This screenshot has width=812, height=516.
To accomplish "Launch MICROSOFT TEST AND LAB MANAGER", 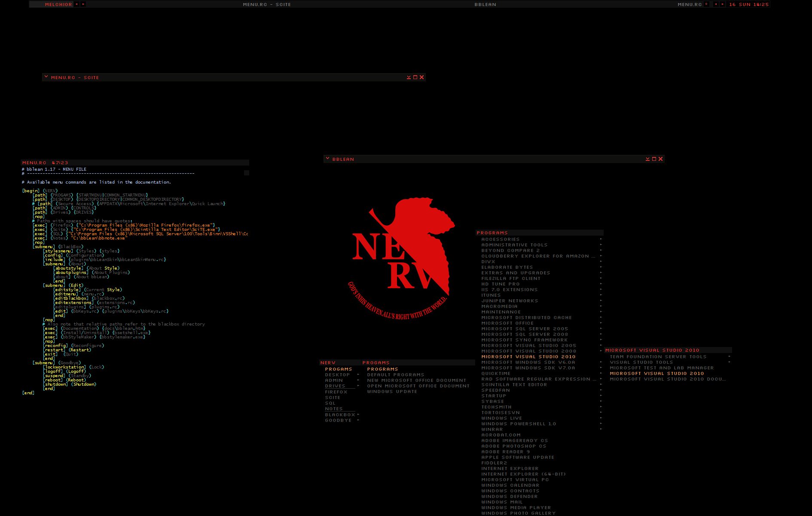I will coord(662,368).
